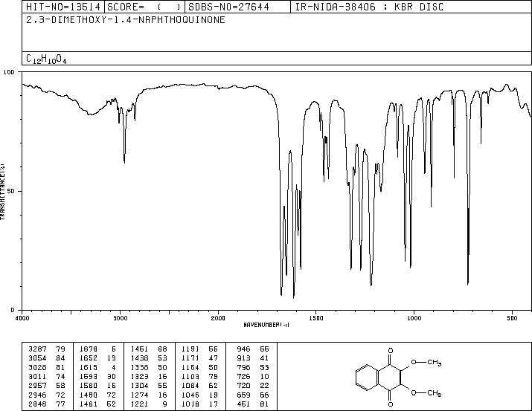Click the 1615 peak table entry

pos(89,368)
